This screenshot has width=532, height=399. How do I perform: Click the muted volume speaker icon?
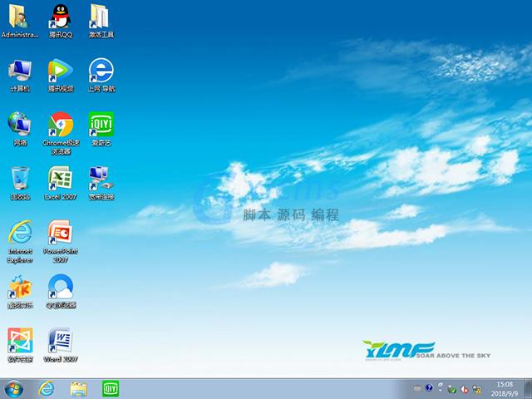[x=464, y=389]
